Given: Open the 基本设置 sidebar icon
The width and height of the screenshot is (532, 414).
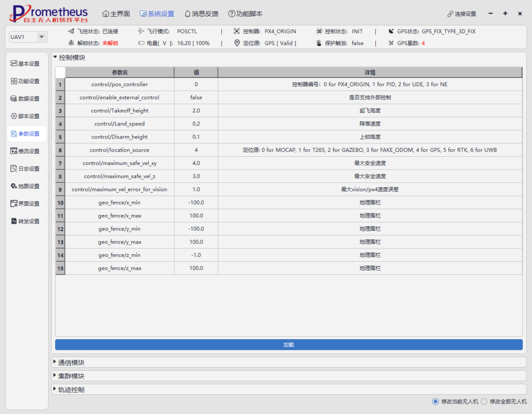Looking at the screenshot, I should click(14, 64).
